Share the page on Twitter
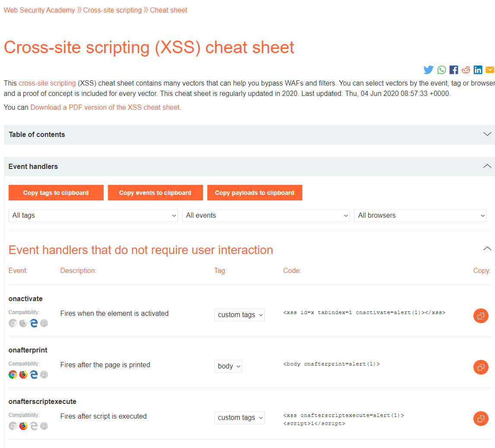 428,70
